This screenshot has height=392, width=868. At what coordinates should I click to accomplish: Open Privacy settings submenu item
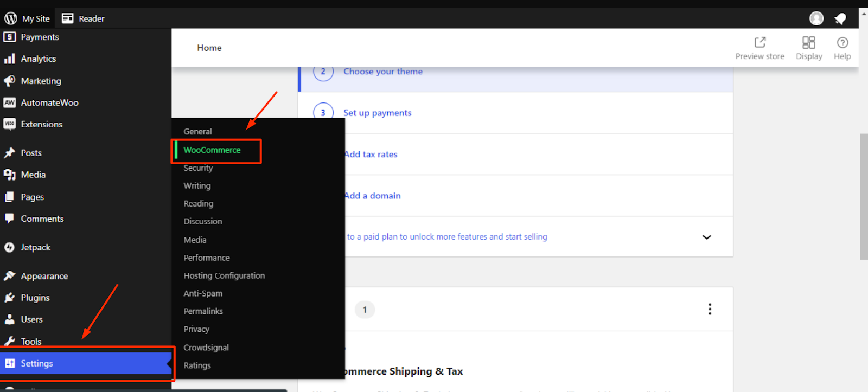click(x=196, y=329)
